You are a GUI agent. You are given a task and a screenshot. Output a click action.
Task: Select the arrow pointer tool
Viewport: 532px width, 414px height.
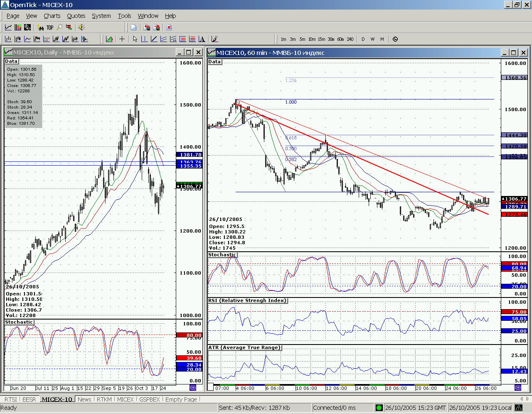tap(135, 39)
